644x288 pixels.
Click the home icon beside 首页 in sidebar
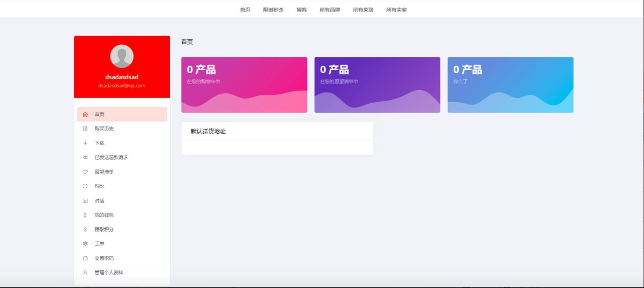point(85,114)
